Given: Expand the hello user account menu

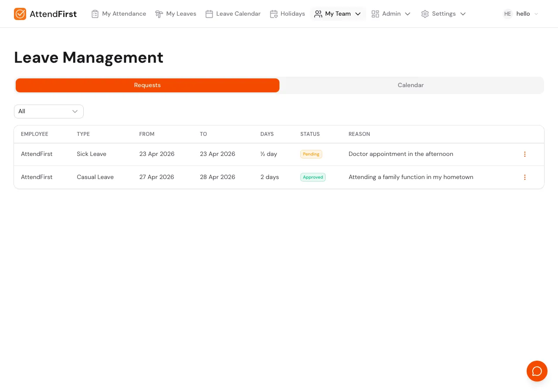Looking at the screenshot, I should point(536,14).
